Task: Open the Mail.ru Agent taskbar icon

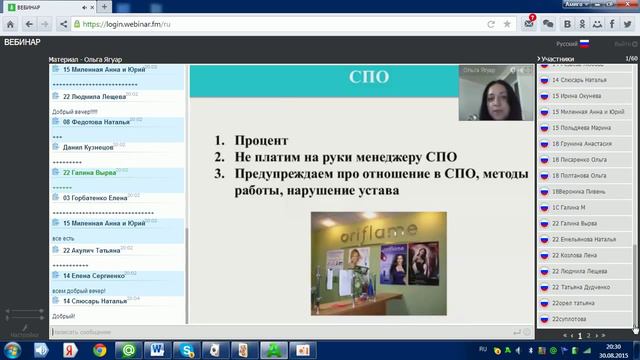Action: (129, 351)
